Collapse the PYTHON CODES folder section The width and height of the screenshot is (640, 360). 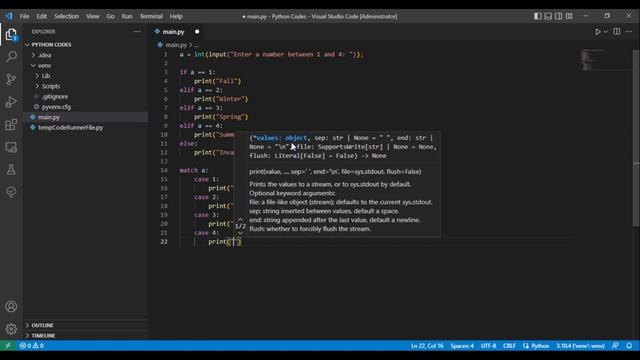point(51,44)
